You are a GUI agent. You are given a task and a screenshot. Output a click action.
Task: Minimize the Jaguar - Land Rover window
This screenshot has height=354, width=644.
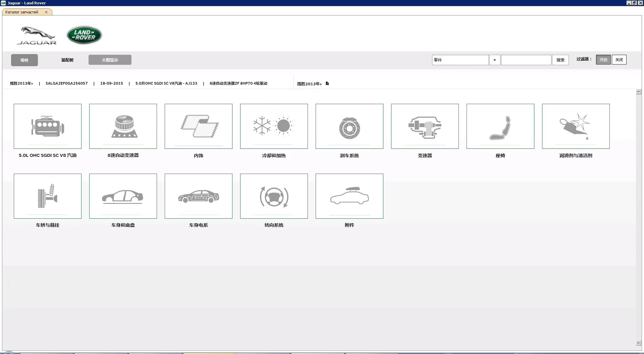click(629, 3)
